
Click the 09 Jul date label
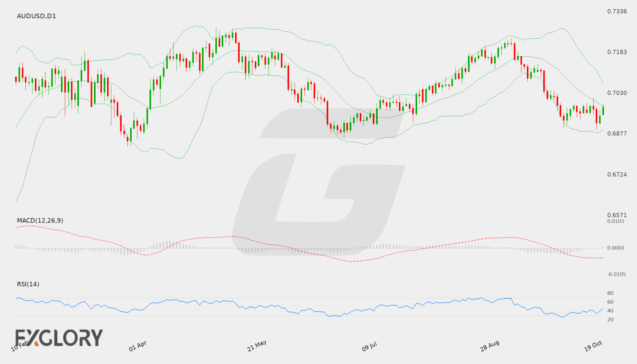369,346
